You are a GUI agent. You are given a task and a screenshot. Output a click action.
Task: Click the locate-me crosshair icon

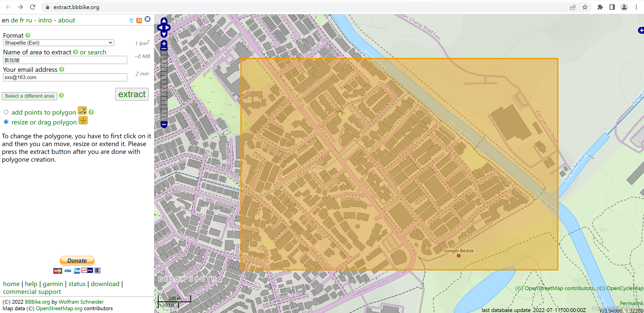[x=148, y=19]
